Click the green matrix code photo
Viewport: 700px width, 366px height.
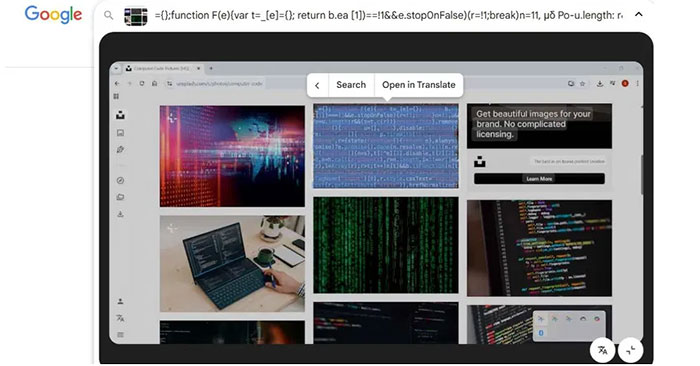coord(386,245)
